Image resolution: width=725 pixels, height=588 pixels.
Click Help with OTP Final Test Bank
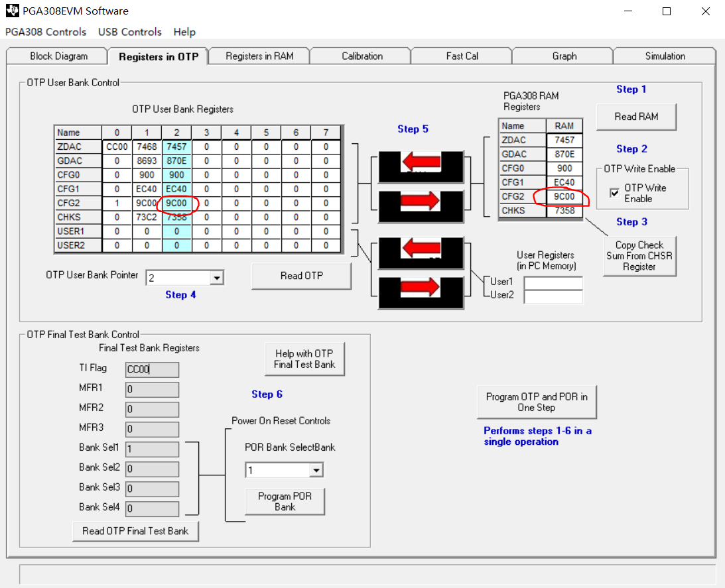click(x=304, y=359)
